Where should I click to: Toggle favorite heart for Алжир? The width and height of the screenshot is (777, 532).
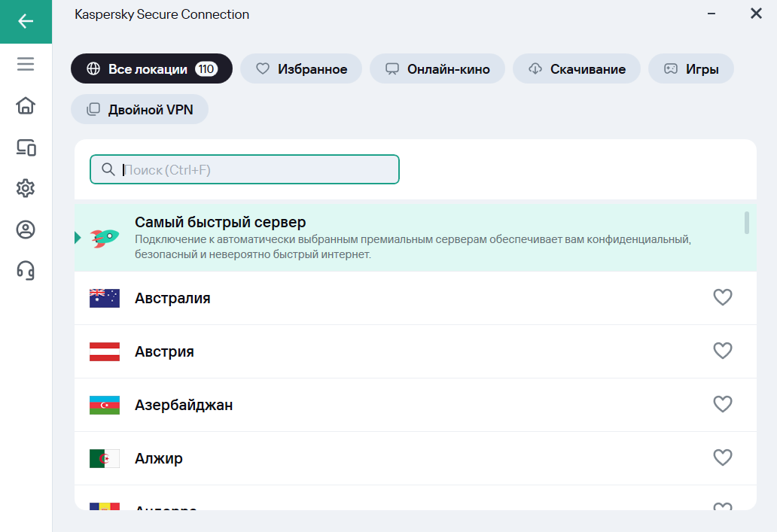pos(722,458)
